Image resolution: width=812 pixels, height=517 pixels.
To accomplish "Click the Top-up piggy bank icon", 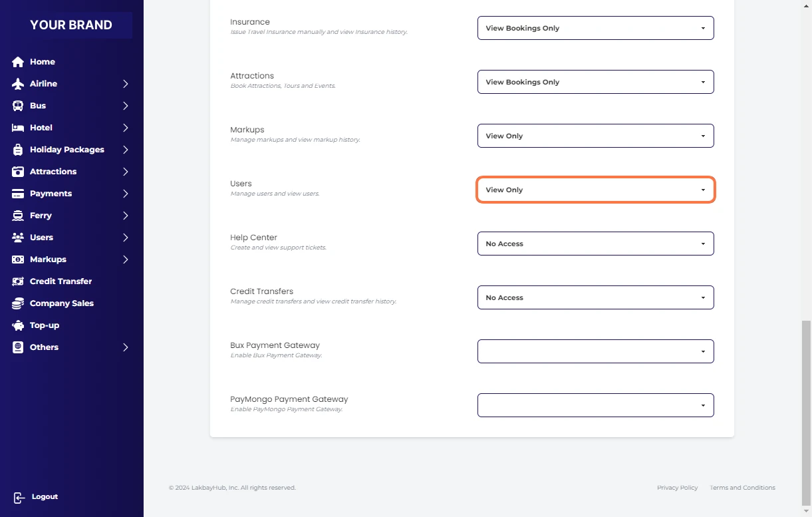I will (x=18, y=325).
